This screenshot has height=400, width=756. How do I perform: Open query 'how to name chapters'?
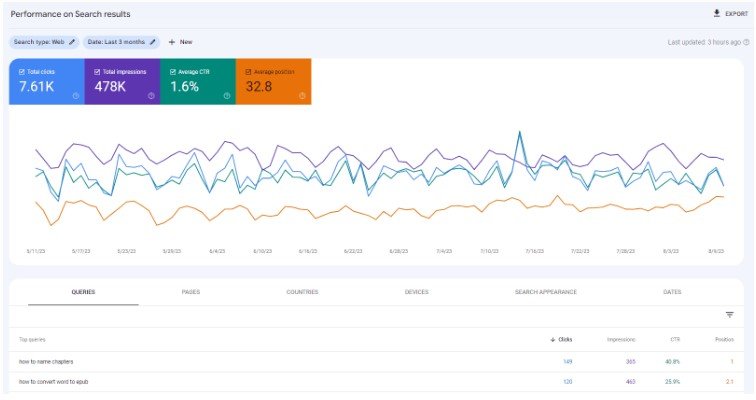[x=46, y=360]
